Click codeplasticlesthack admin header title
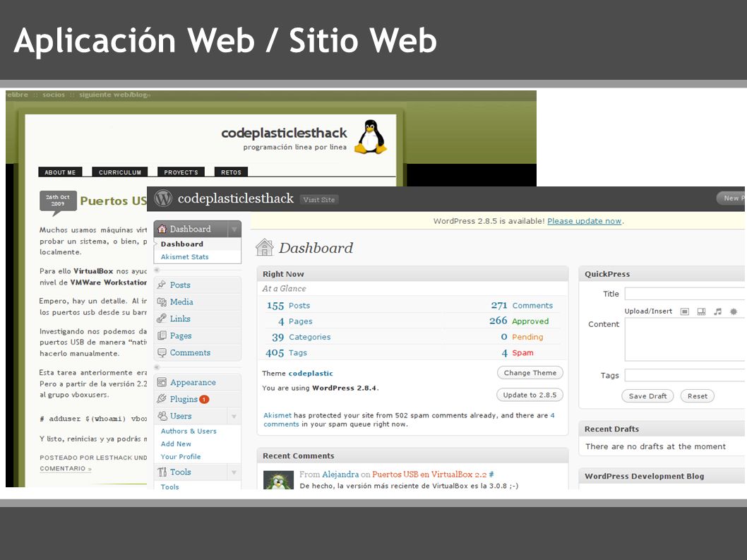This screenshot has width=747, height=560. pyautogui.click(x=235, y=198)
